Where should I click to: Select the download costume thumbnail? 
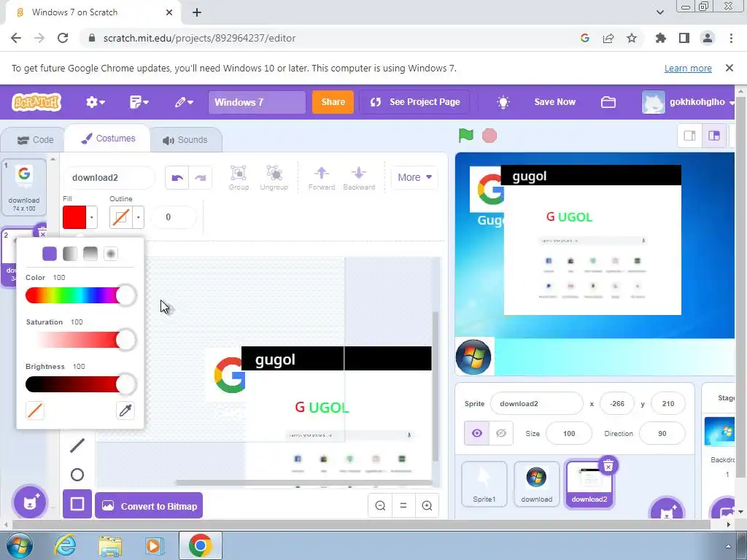point(24,187)
